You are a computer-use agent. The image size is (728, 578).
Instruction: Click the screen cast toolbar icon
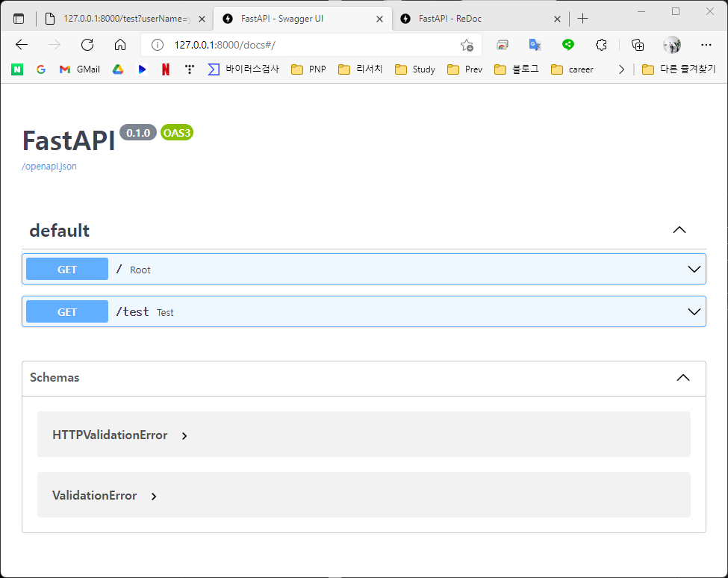[502, 45]
